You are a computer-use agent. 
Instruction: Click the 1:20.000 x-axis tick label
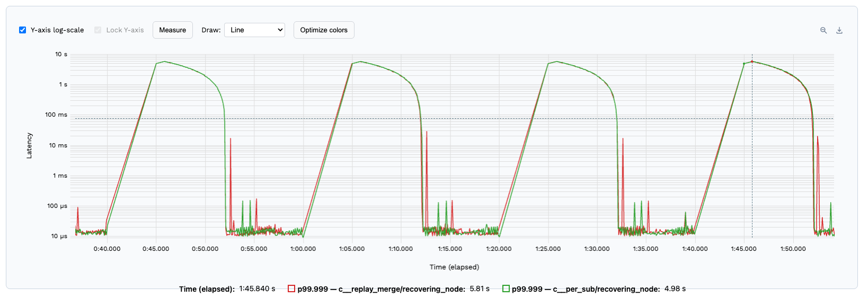point(499,249)
